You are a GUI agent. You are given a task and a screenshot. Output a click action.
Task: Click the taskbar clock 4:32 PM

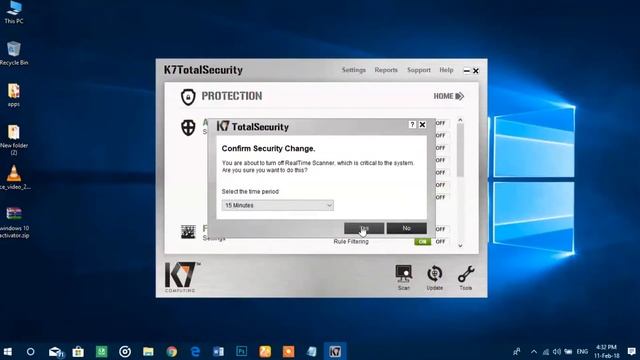607,351
